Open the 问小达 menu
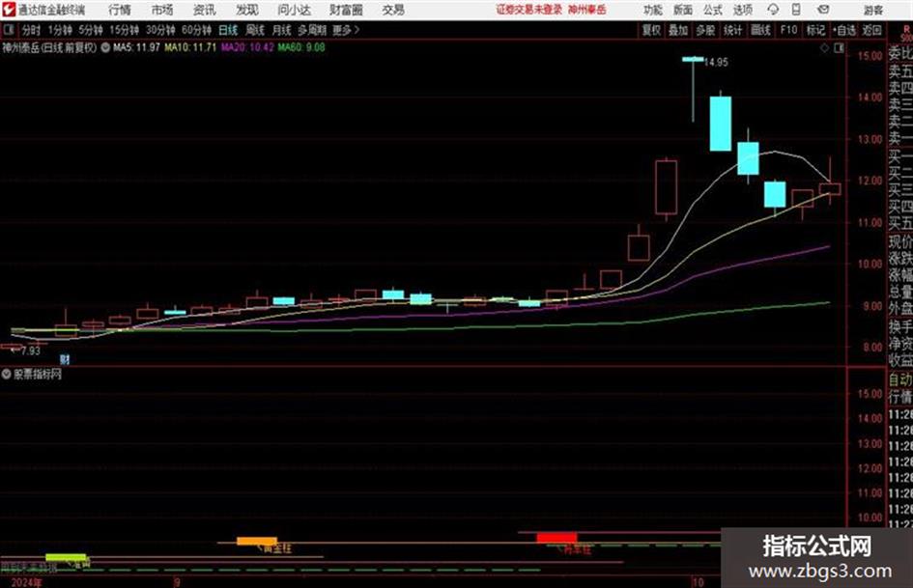This screenshot has width=913, height=588. click(x=294, y=10)
